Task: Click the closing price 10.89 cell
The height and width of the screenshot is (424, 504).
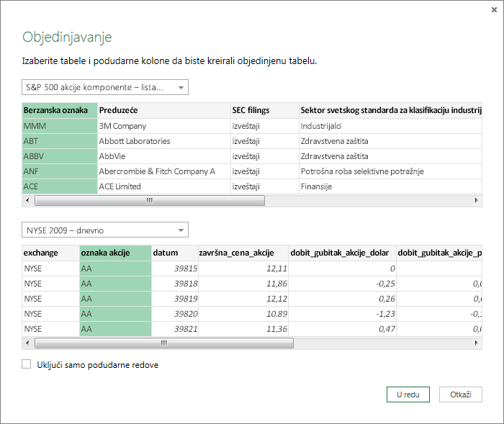Action: [243, 314]
